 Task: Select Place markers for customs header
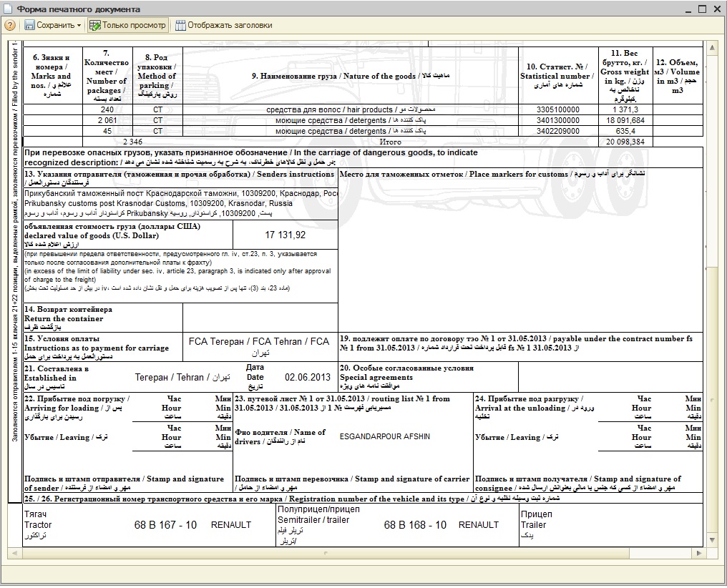tap(492, 175)
